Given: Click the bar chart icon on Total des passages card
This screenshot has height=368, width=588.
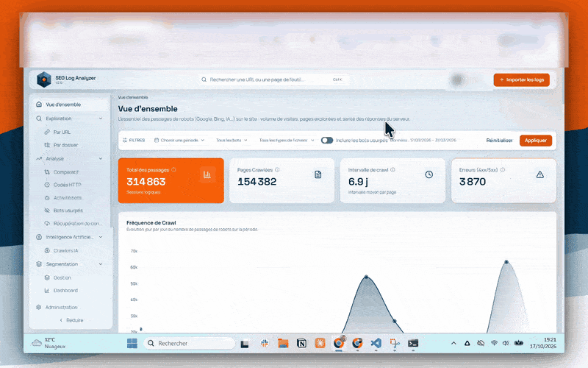Looking at the screenshot, I should click(x=207, y=174).
